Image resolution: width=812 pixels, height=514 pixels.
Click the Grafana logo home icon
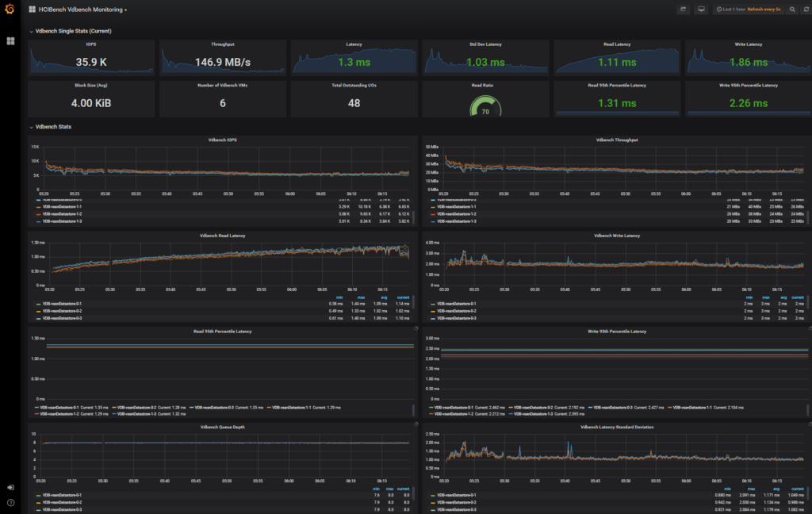pyautogui.click(x=10, y=10)
